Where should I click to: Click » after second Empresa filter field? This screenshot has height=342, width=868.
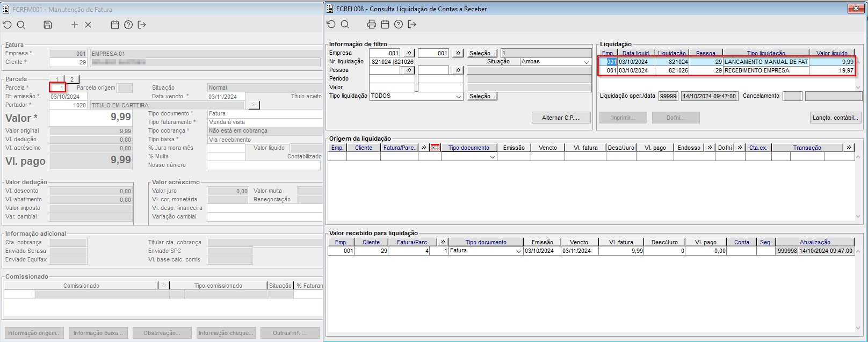point(458,53)
